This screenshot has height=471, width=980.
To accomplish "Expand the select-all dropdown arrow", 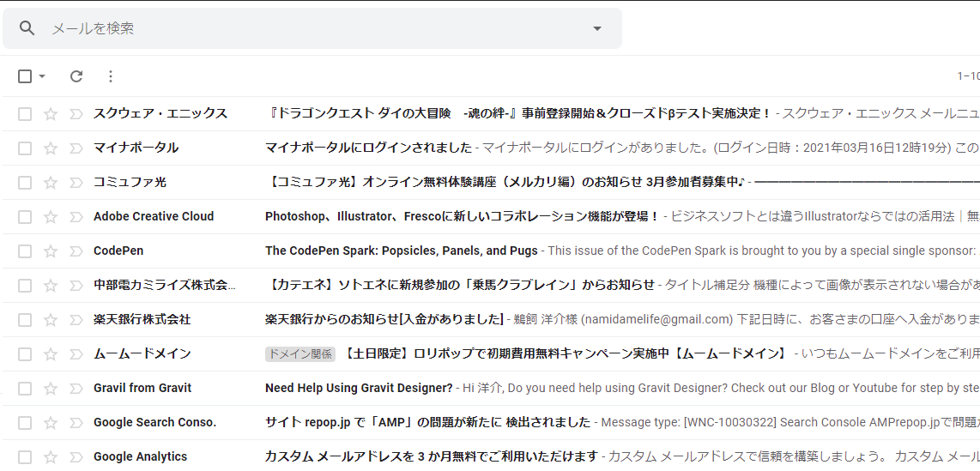I will coord(42,76).
